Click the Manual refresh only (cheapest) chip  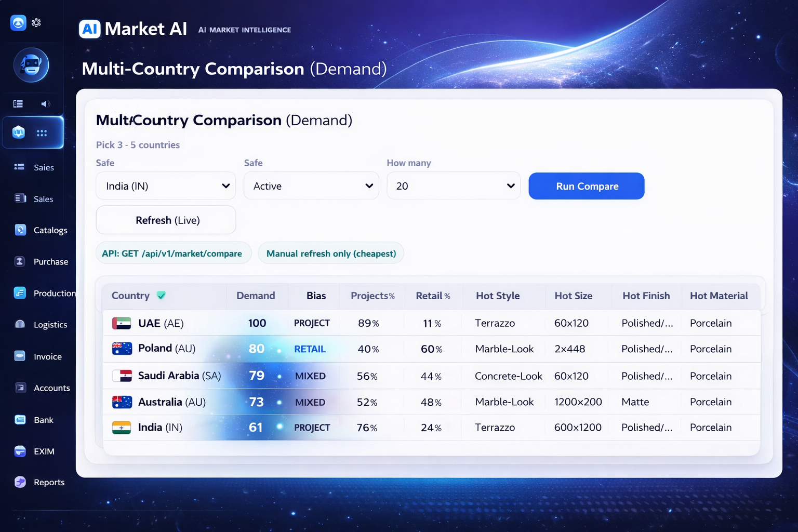tap(331, 253)
